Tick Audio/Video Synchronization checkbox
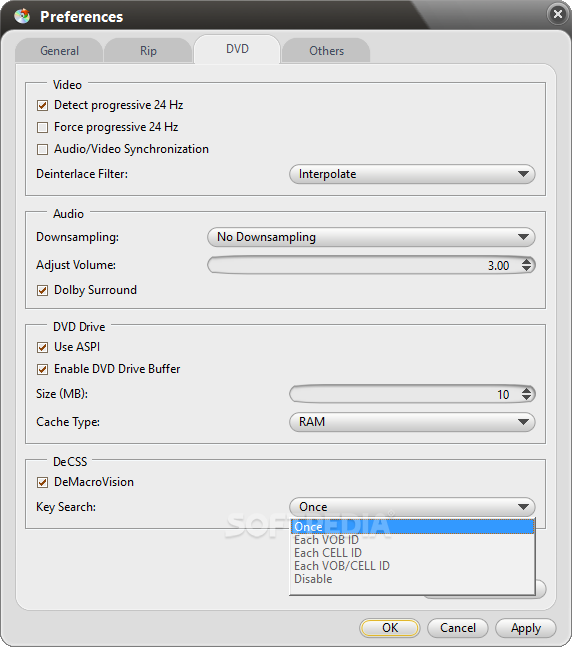Image resolution: width=572 pixels, height=647 pixels. pos(43,149)
